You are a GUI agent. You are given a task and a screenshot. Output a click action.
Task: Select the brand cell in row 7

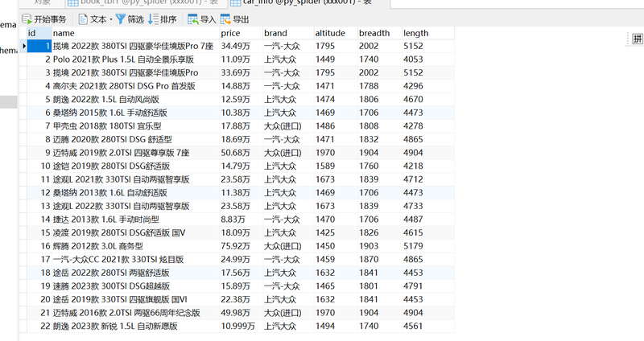288,126
